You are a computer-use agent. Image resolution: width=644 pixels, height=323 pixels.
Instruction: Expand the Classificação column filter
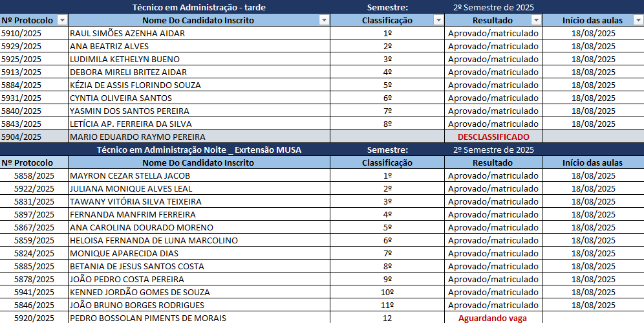(438, 20)
